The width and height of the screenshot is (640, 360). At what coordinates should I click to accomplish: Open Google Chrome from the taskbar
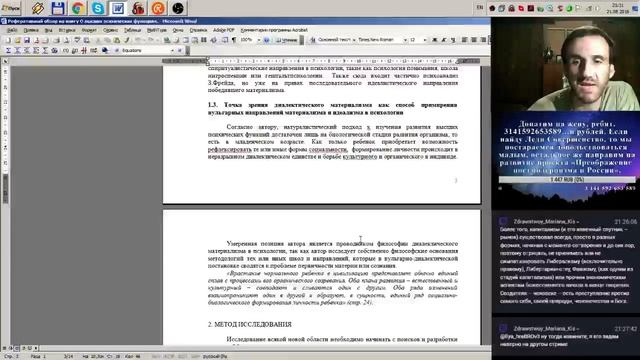78,8
